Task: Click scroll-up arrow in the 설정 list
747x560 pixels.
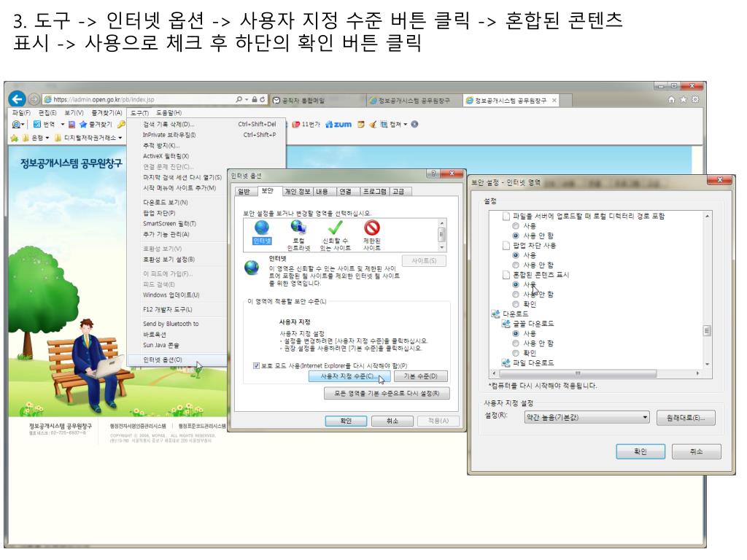Action: pyautogui.click(x=708, y=216)
